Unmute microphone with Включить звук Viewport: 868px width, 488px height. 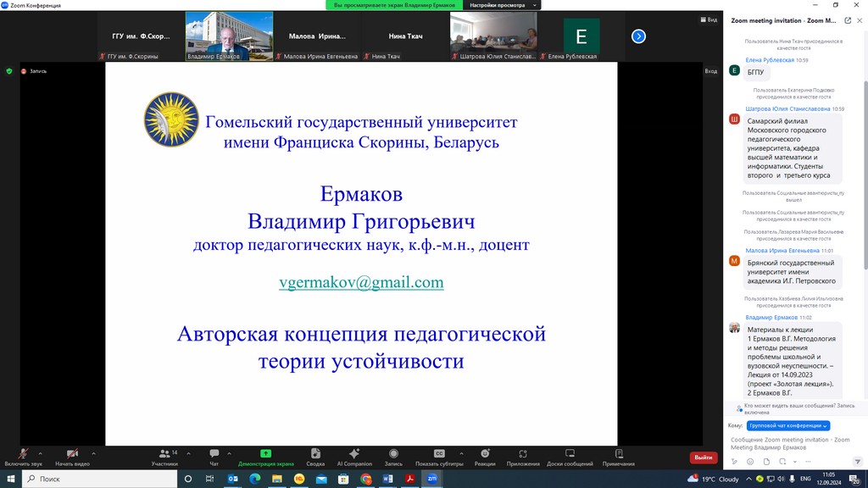23,456
